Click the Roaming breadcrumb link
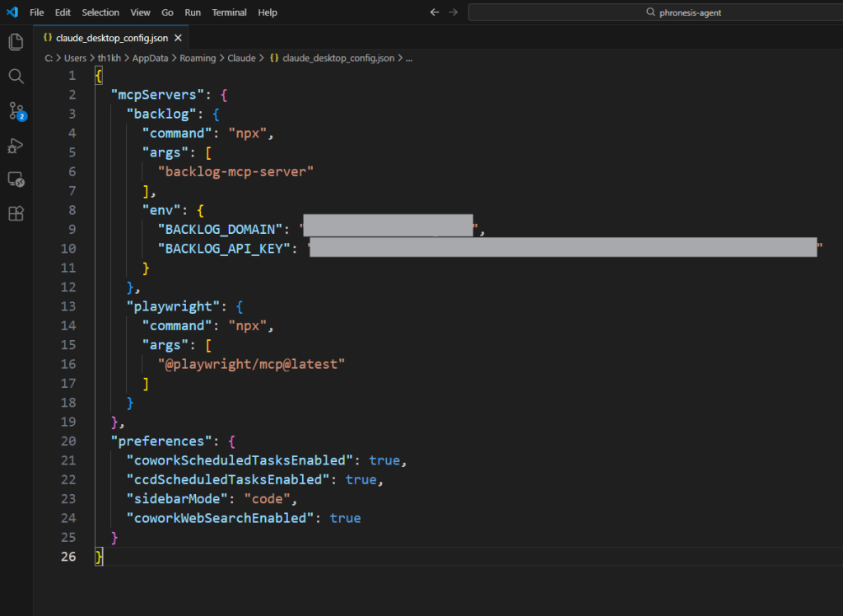This screenshot has width=843, height=616. coord(198,58)
